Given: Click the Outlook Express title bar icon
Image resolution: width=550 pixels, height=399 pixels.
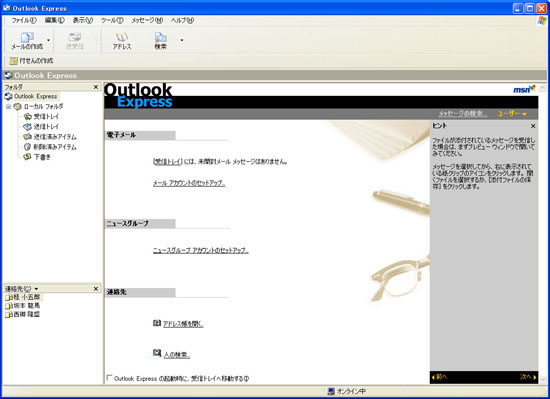Looking at the screenshot, I should (6, 8).
